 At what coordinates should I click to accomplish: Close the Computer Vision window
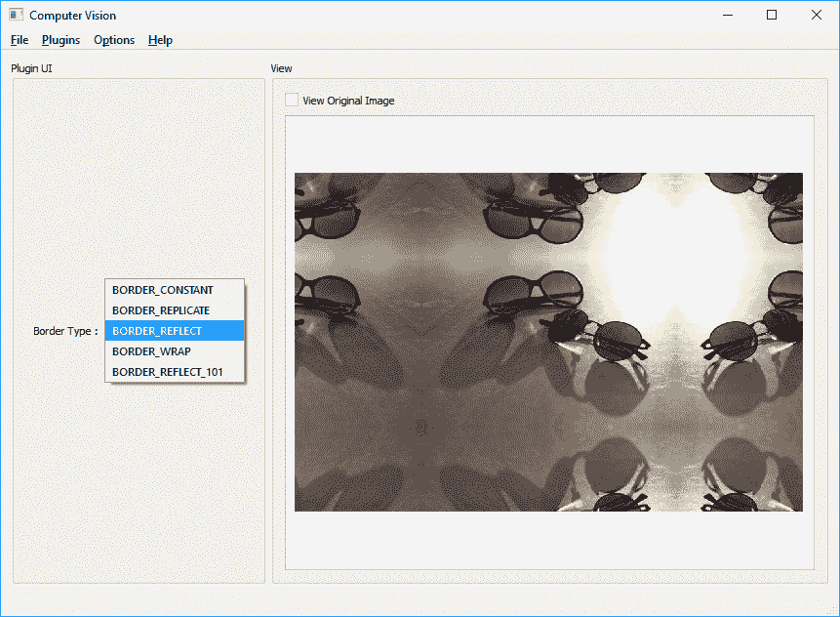(x=817, y=15)
